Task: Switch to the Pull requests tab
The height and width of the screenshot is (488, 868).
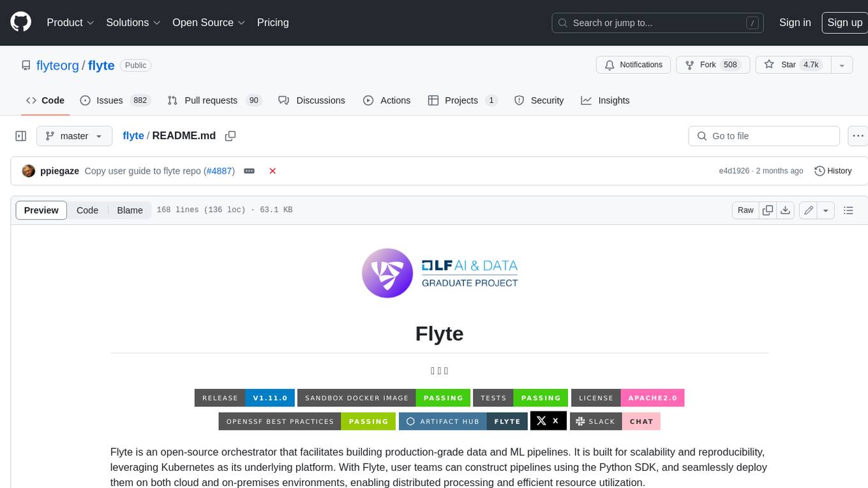Action: tap(215, 100)
